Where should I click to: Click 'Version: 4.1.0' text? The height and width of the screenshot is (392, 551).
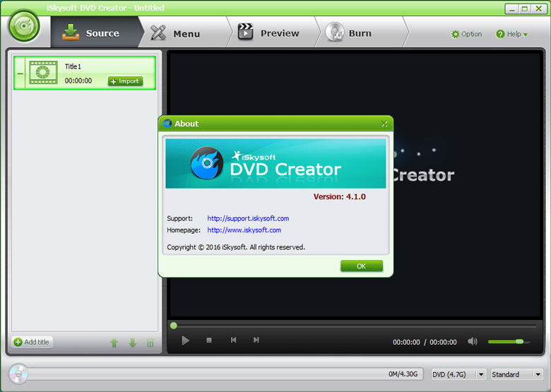[x=340, y=196]
